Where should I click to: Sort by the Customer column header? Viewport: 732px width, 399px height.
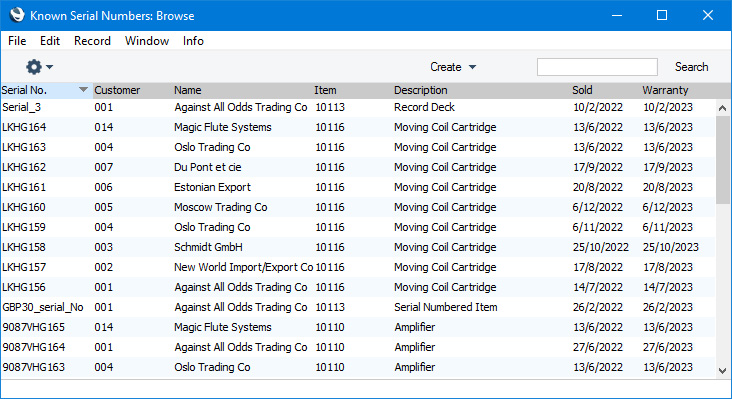[x=117, y=90]
